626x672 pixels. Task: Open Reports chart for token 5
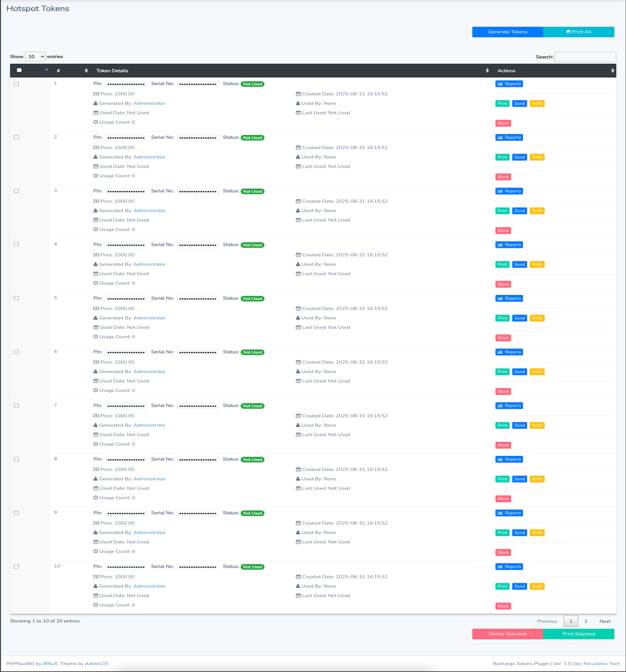click(x=509, y=299)
